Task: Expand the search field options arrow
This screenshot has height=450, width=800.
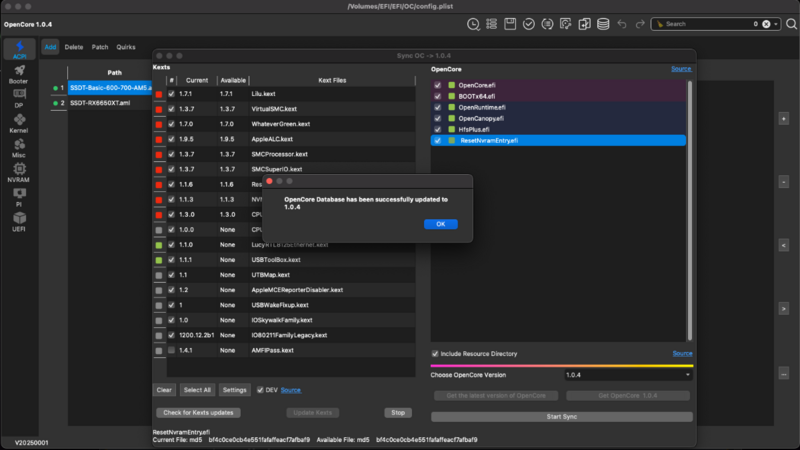Action: click(x=778, y=23)
